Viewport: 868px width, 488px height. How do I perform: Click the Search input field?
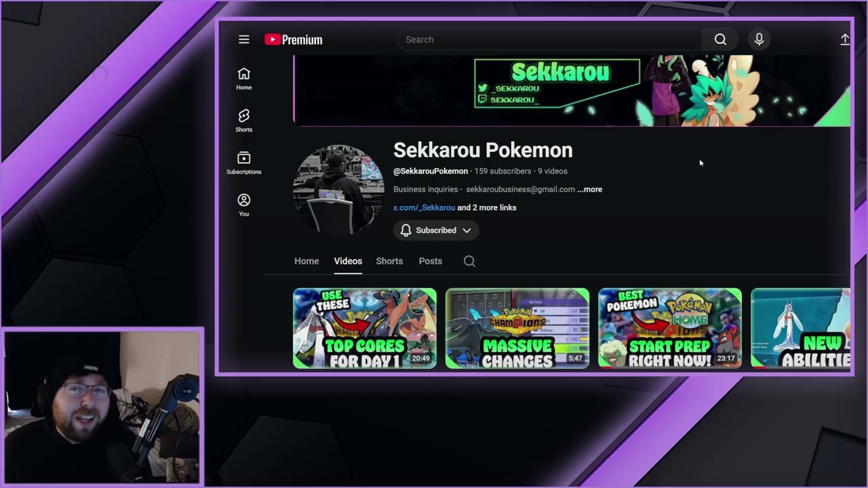(549, 39)
